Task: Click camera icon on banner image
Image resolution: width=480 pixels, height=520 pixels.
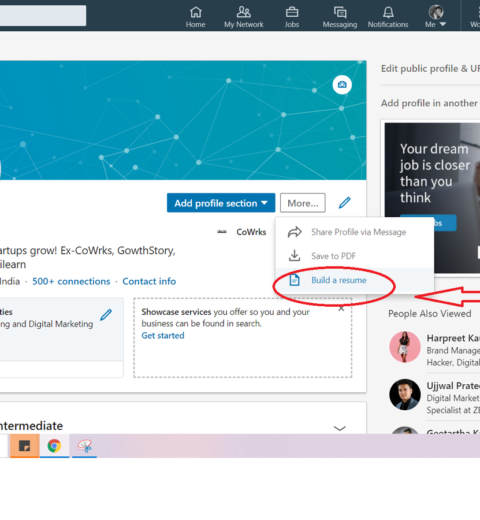Action: tap(342, 85)
